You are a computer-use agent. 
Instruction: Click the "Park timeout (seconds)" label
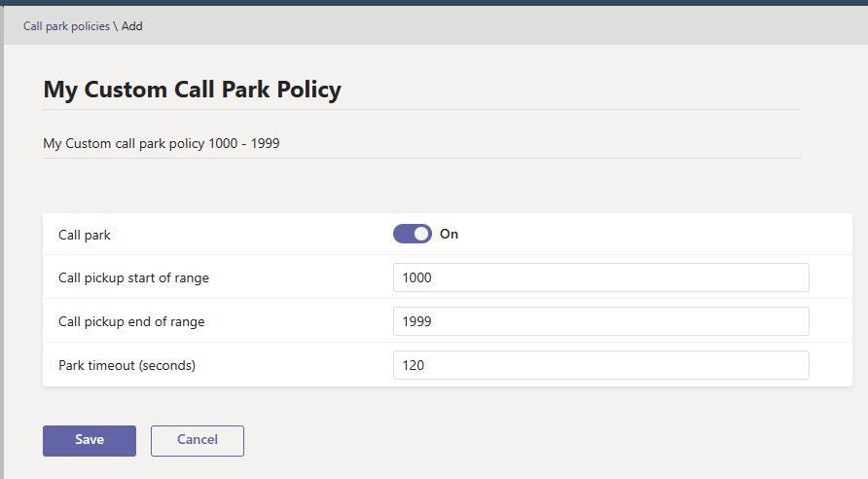127,365
